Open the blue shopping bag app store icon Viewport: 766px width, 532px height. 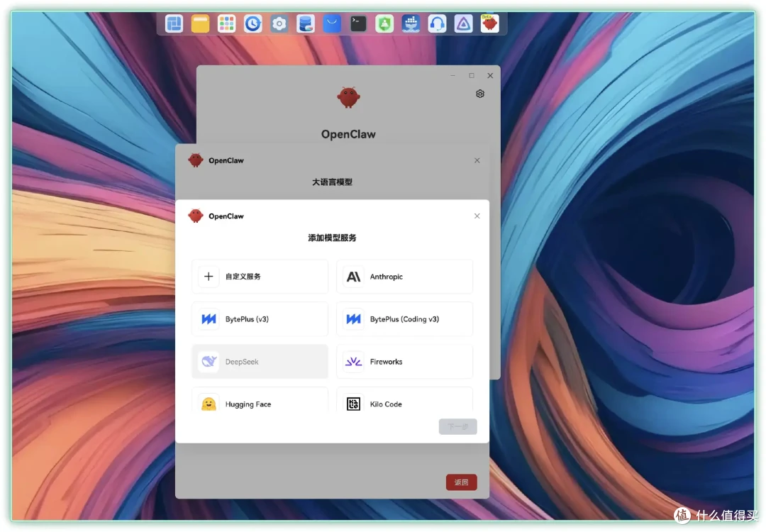[x=332, y=23]
